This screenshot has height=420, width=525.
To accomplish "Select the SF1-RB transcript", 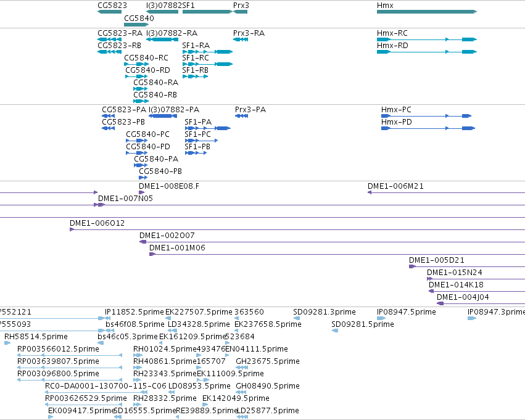I will point(195,76).
